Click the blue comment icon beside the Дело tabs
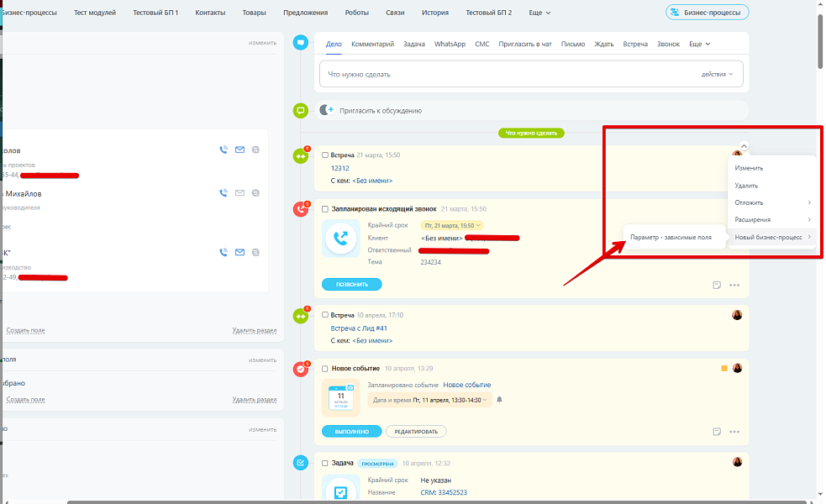Image resolution: width=826 pixels, height=504 pixels. click(x=300, y=43)
